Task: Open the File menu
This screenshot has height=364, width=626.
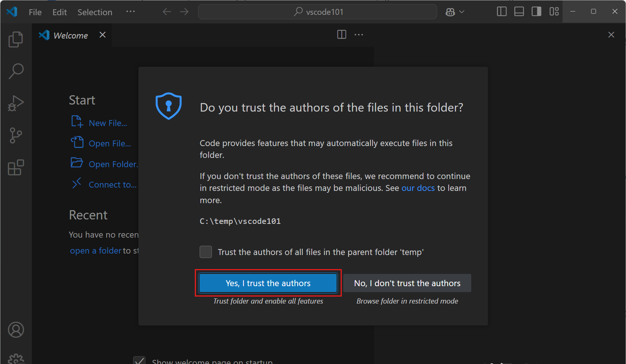Action: pos(35,12)
